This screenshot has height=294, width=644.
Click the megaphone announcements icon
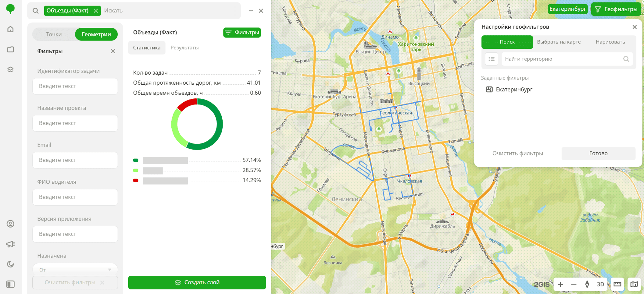10,244
